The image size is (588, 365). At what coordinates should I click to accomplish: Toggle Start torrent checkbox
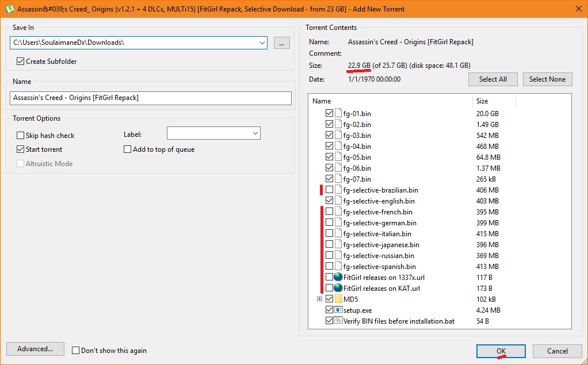(20, 149)
